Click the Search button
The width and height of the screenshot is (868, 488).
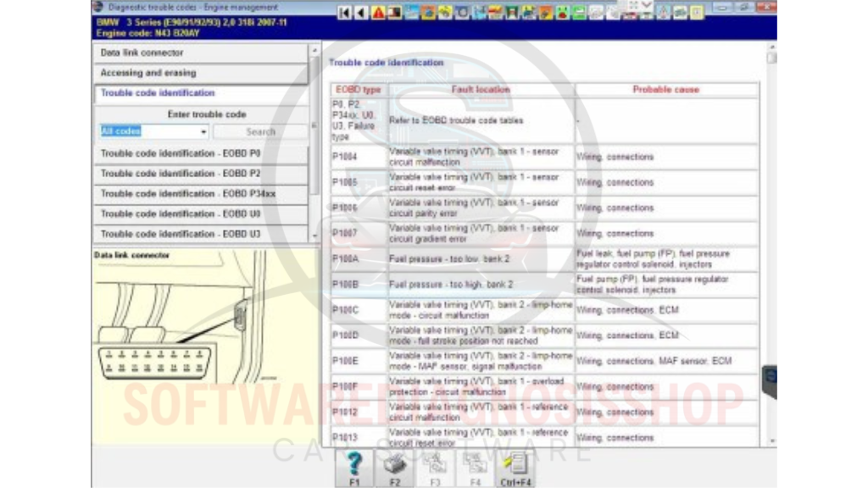tap(260, 132)
